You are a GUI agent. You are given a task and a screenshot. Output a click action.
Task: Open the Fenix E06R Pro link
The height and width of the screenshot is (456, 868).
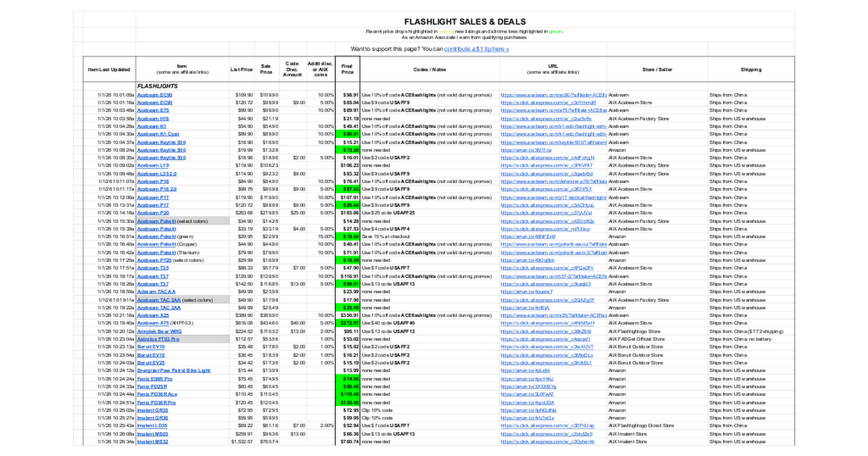click(x=156, y=379)
